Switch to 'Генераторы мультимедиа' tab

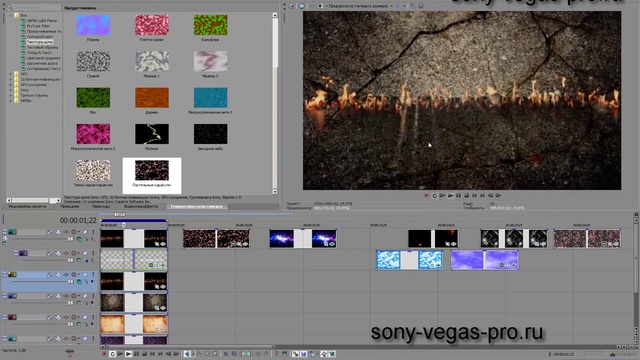[x=197, y=207]
